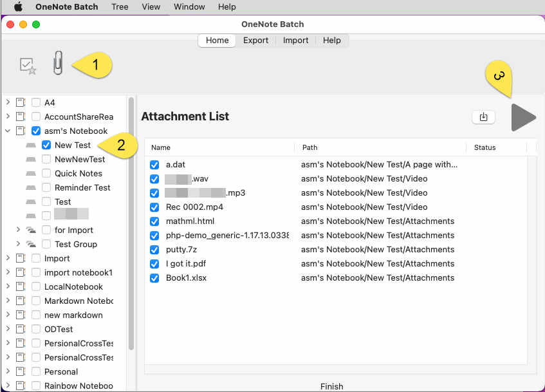Open the OneNote Batch application menu
The height and width of the screenshot is (392, 545).
[x=67, y=6]
